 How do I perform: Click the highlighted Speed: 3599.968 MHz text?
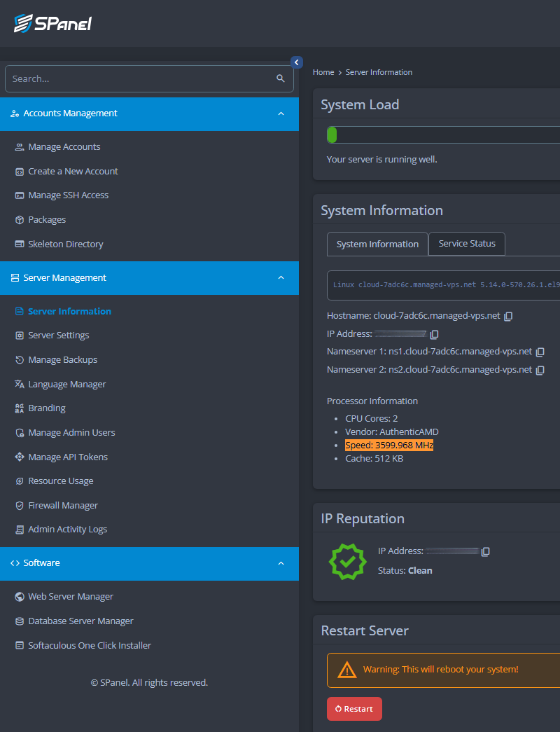(x=389, y=446)
